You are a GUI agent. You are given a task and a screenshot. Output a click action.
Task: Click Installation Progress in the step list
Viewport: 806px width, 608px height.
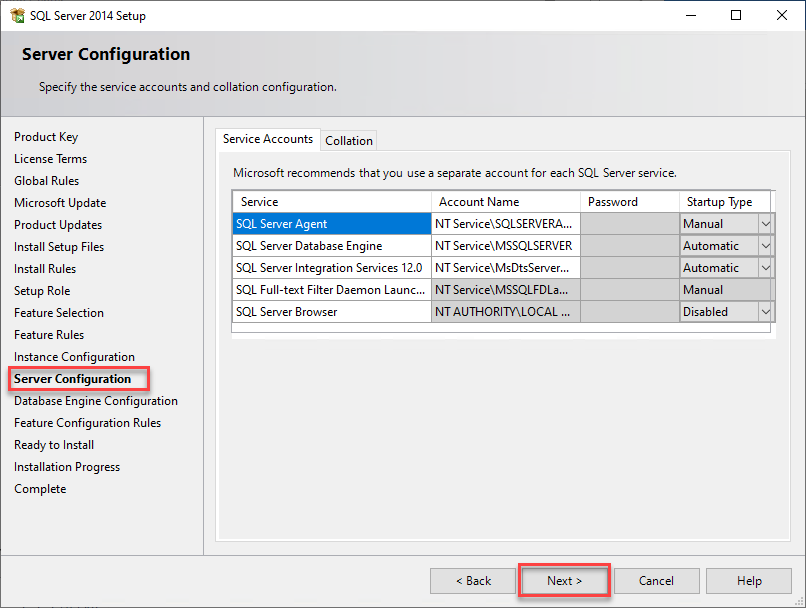click(x=67, y=467)
